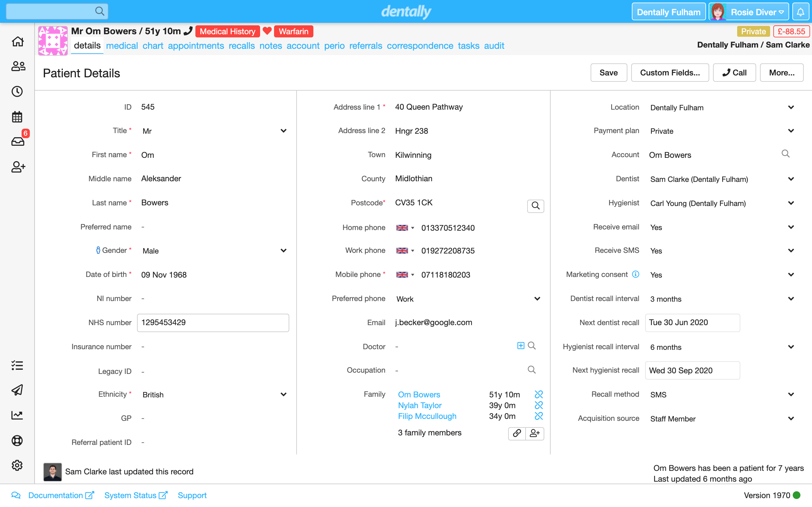Click the Marketing consent info icon
Screen dimensions: 812x507
636,274
